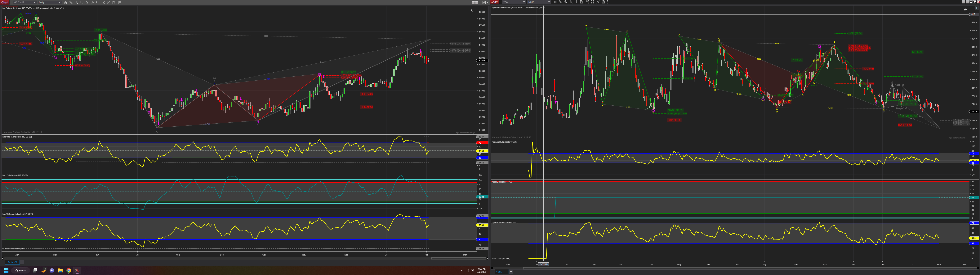
Task: Toggle Data Series icon on VIX chart
Action: [593, 2]
